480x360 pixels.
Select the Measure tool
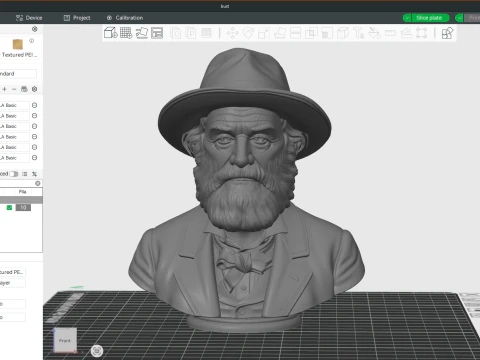[x=390, y=33]
